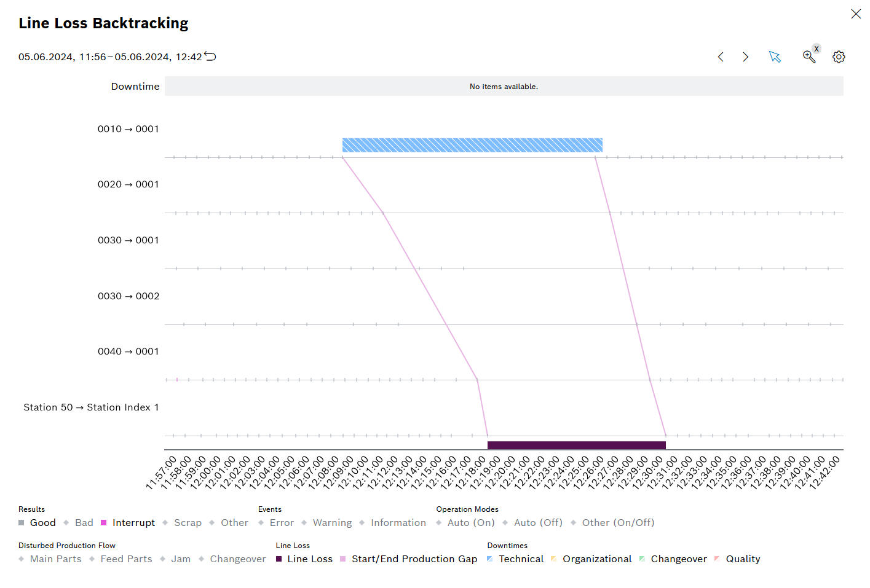This screenshot has width=870, height=588.
Task: Click the Downtime row label
Action: (x=135, y=86)
